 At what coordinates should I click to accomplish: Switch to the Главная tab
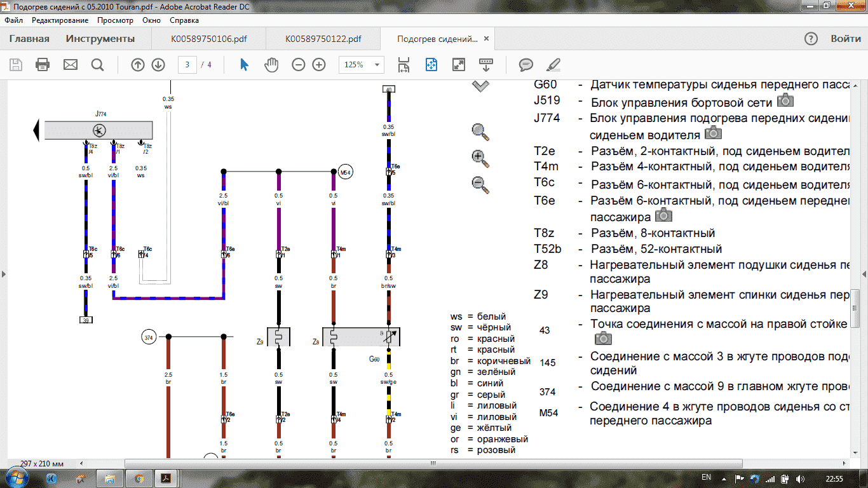coord(29,39)
